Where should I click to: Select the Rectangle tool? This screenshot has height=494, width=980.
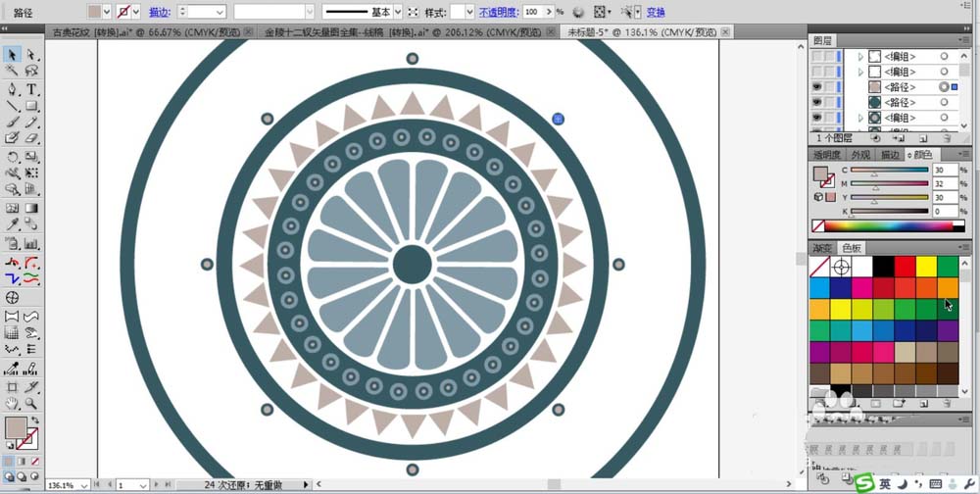[x=31, y=106]
